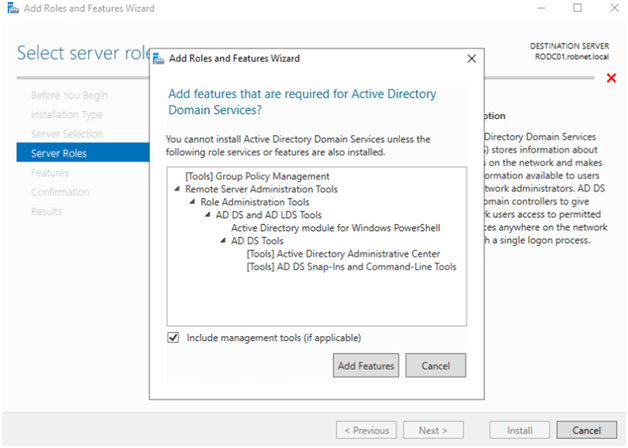Select Group Policy Management tree item
Image resolution: width=628 pixels, height=448 pixels.
tap(257, 176)
